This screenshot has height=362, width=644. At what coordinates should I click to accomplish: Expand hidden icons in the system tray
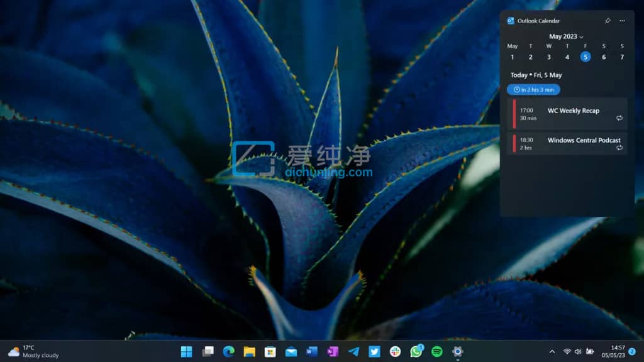click(x=552, y=353)
